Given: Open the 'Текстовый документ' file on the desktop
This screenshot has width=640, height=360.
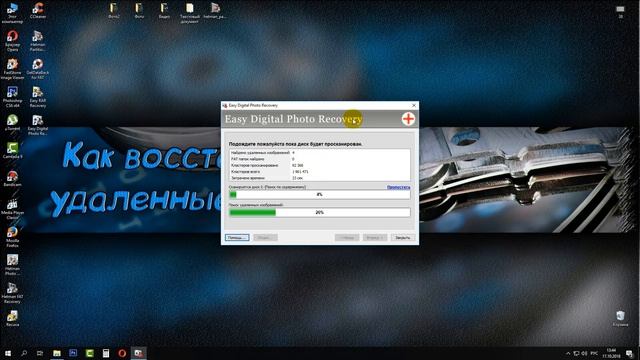Looking at the screenshot, I should 190,13.
